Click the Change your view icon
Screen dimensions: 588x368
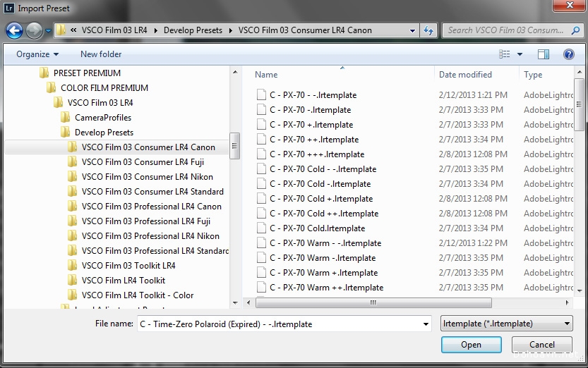505,54
